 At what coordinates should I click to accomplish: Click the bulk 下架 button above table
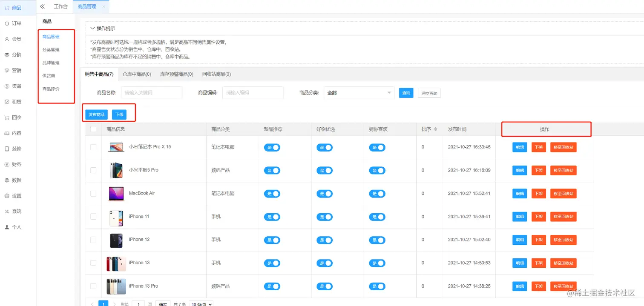tap(119, 114)
